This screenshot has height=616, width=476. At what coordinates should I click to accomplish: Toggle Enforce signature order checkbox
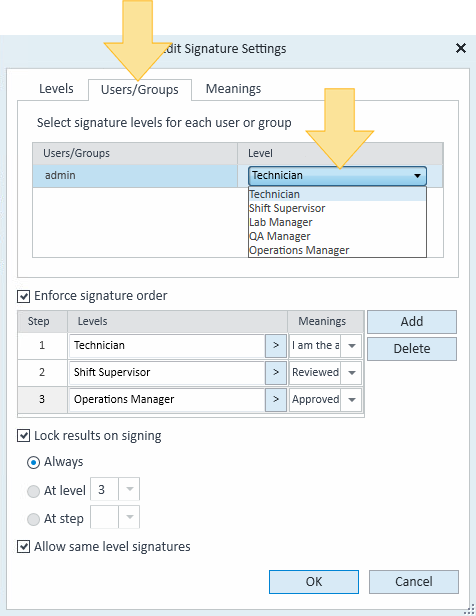pos(24,296)
